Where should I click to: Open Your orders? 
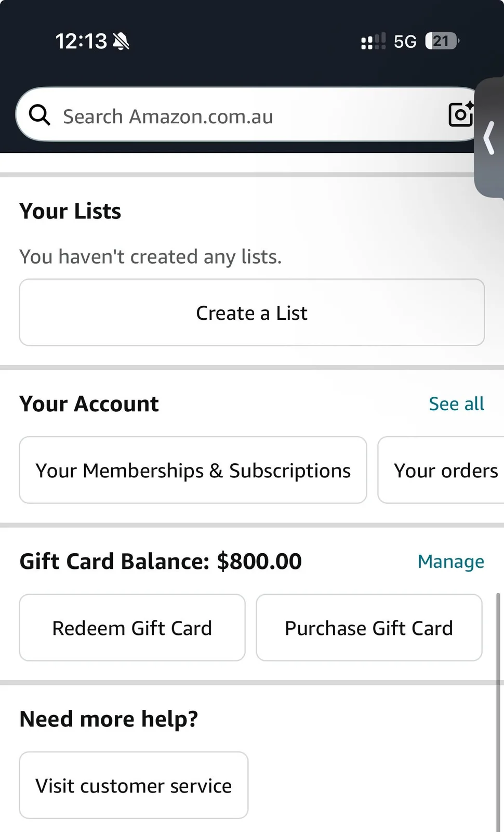click(x=441, y=470)
